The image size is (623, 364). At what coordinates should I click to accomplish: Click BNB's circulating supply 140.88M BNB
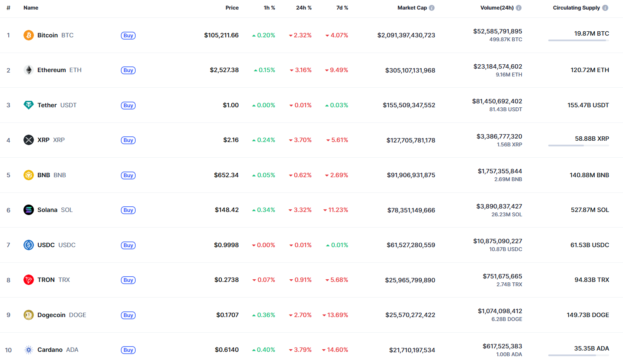point(590,175)
